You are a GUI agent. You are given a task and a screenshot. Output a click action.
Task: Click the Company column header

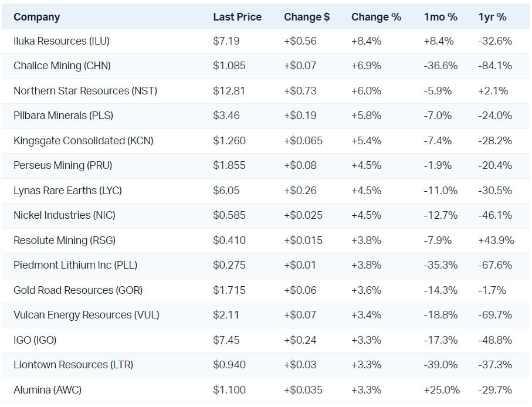point(36,17)
